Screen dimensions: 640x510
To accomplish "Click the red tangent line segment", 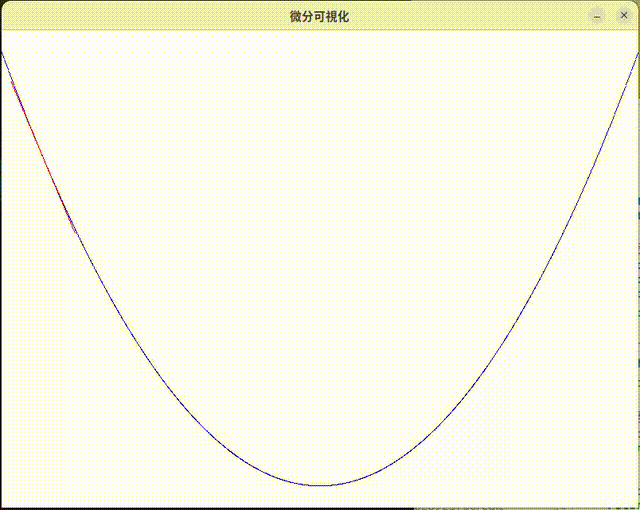I will (x=44, y=157).
